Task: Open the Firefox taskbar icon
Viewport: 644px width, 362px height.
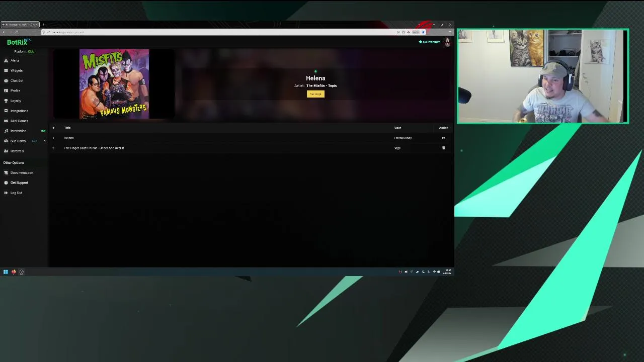Action: coord(14,272)
